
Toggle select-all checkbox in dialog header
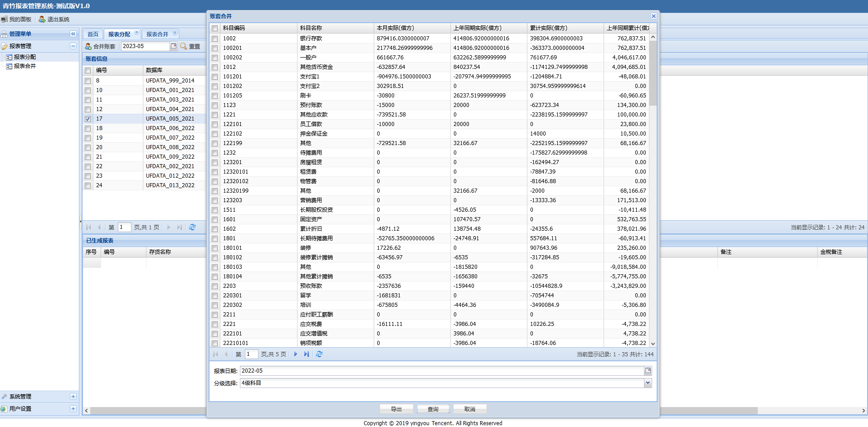tap(215, 28)
